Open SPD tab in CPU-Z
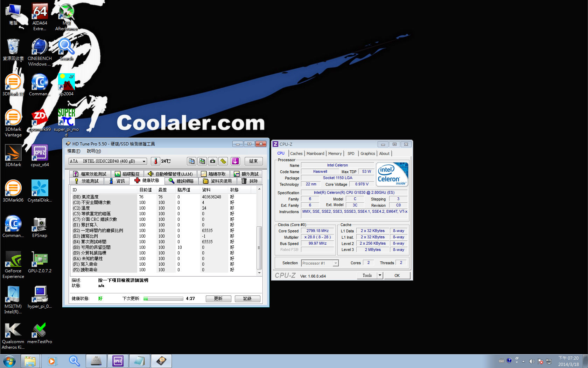The width and height of the screenshot is (588, 368). (351, 154)
